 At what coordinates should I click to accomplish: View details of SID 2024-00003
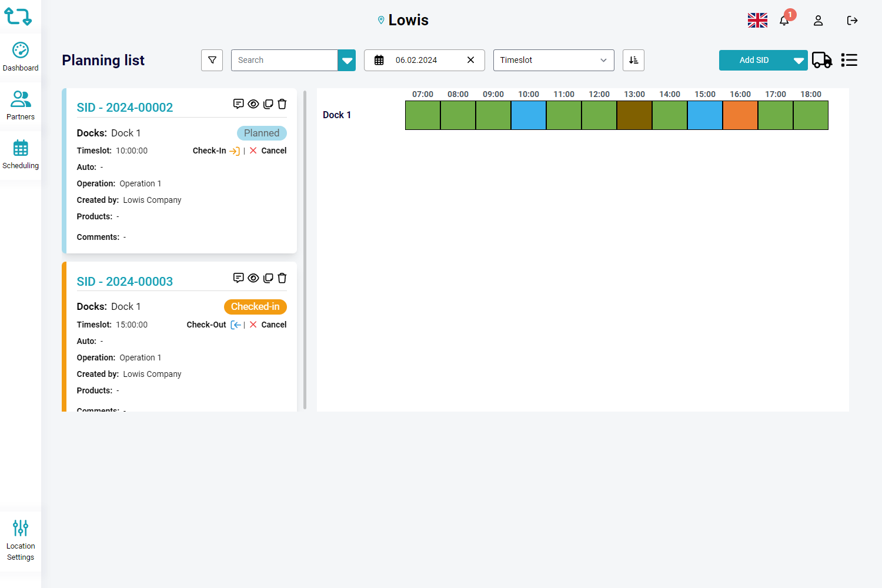point(253,278)
